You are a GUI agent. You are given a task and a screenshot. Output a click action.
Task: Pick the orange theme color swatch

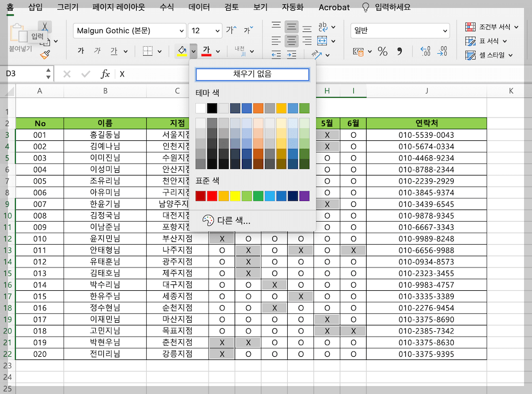(x=258, y=108)
